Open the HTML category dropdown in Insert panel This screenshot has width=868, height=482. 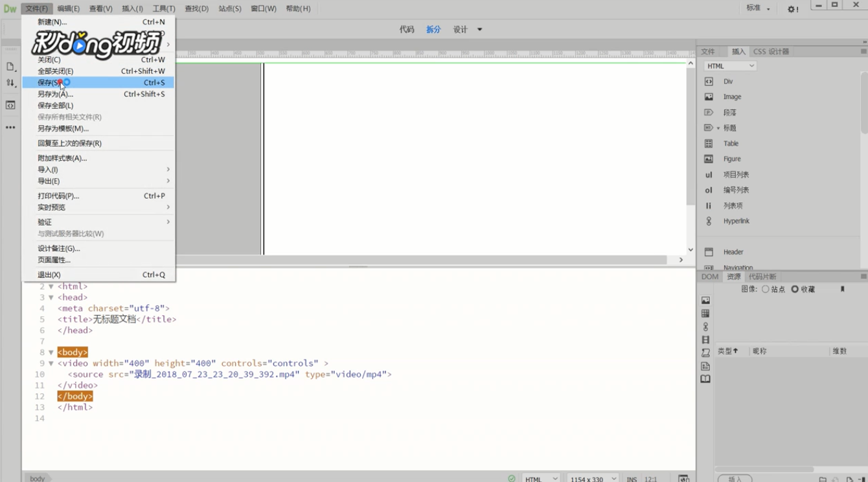pos(730,66)
